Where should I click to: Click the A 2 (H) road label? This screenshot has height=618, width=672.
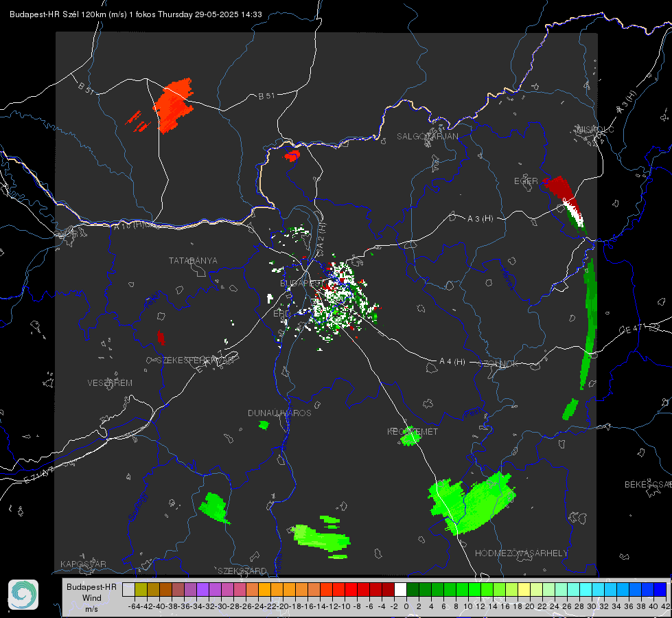(321, 239)
